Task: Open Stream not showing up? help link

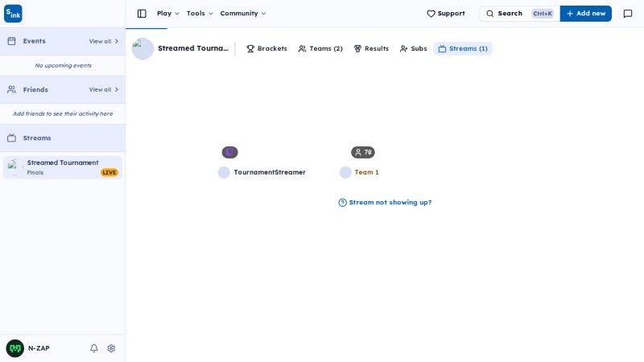Action: (385, 203)
